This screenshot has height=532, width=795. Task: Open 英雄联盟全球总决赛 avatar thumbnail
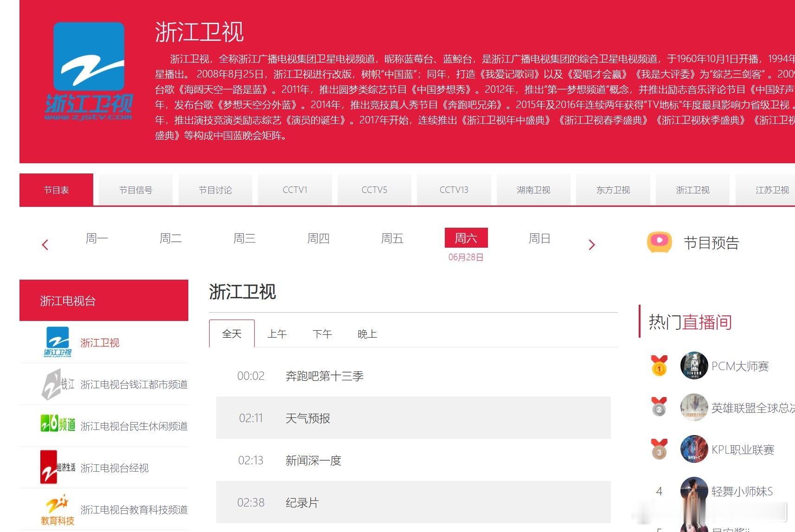[x=694, y=407]
